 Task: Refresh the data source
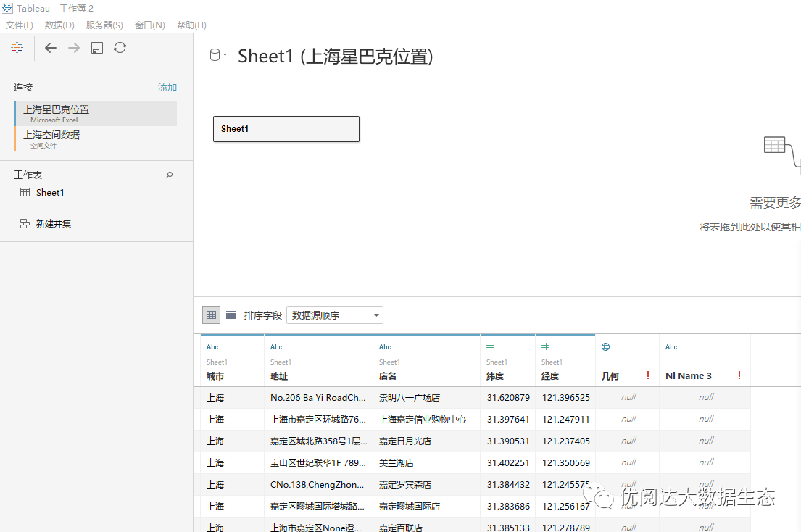coord(120,48)
